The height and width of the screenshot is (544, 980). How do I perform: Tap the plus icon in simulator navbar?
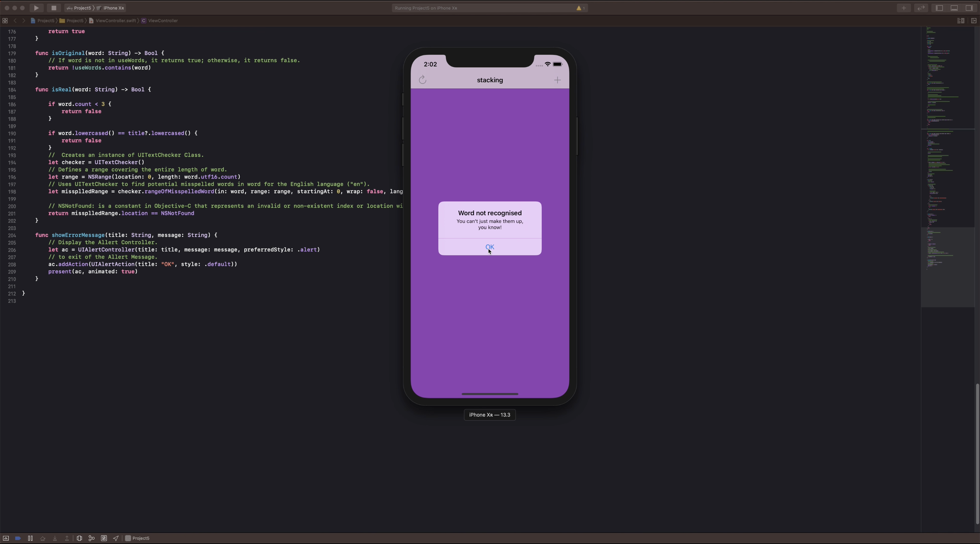(x=557, y=80)
